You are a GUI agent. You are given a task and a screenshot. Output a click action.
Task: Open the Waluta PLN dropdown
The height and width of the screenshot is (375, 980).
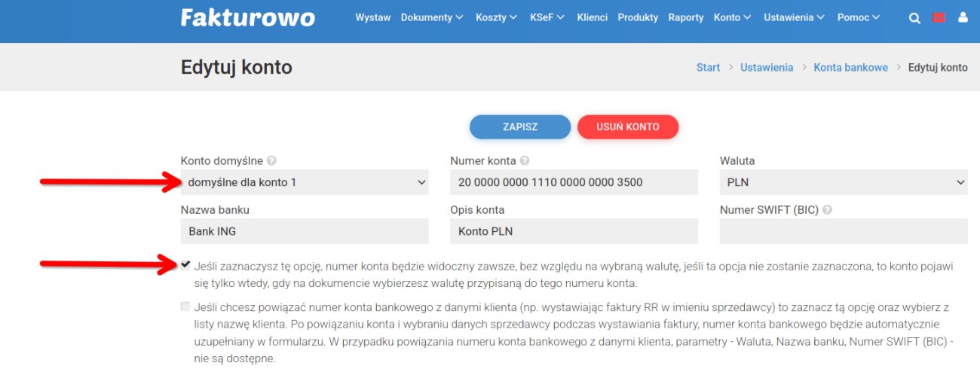tap(844, 182)
